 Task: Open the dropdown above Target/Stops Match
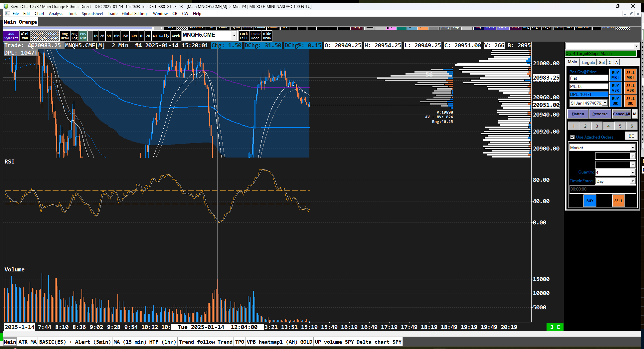coord(636,46)
